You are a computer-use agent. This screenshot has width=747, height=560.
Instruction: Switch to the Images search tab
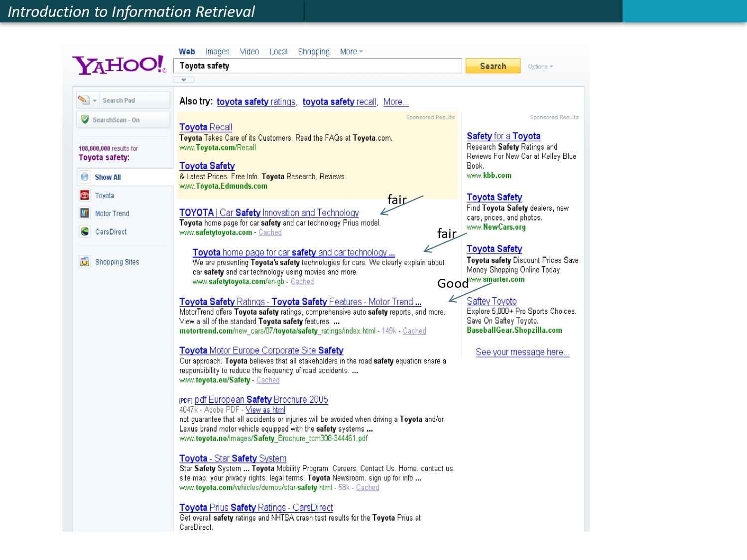(217, 52)
